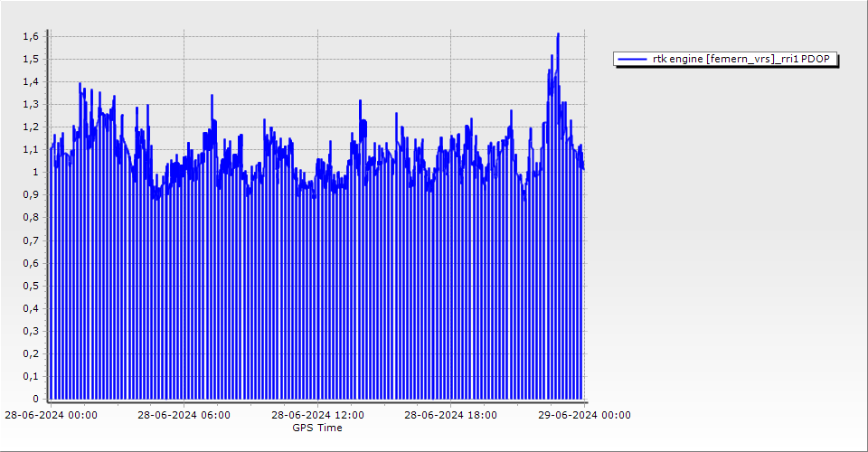Select the 28-06-2024 12:00 time axis label
The width and height of the screenshot is (868, 452).
(316, 416)
